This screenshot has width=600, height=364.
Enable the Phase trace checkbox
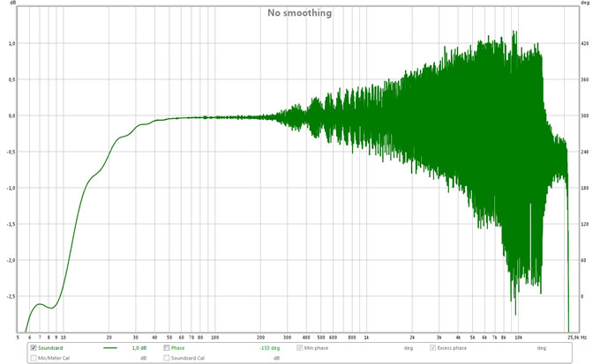click(x=167, y=348)
